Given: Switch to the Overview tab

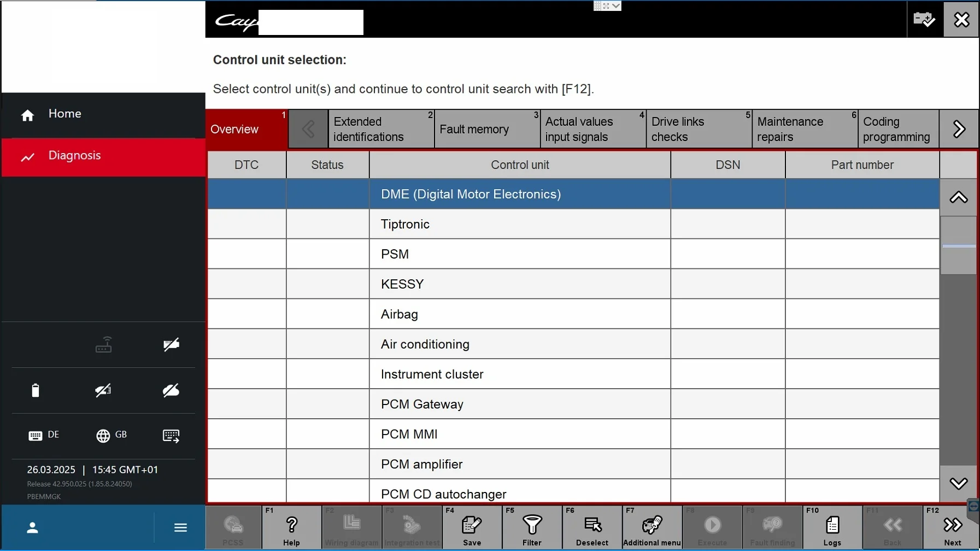Looking at the screenshot, I should tap(247, 129).
